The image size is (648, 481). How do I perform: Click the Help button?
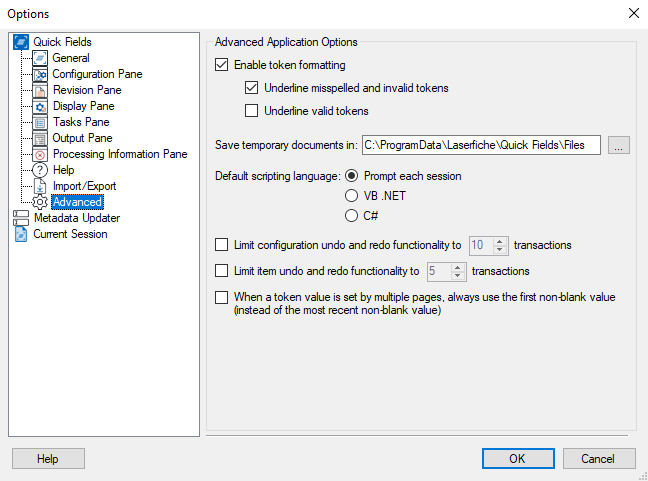point(48,459)
